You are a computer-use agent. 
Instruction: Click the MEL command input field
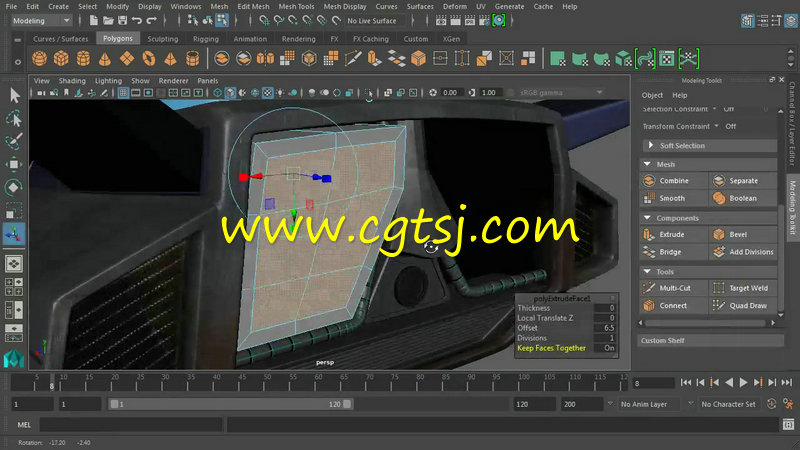pyautogui.click(x=131, y=424)
